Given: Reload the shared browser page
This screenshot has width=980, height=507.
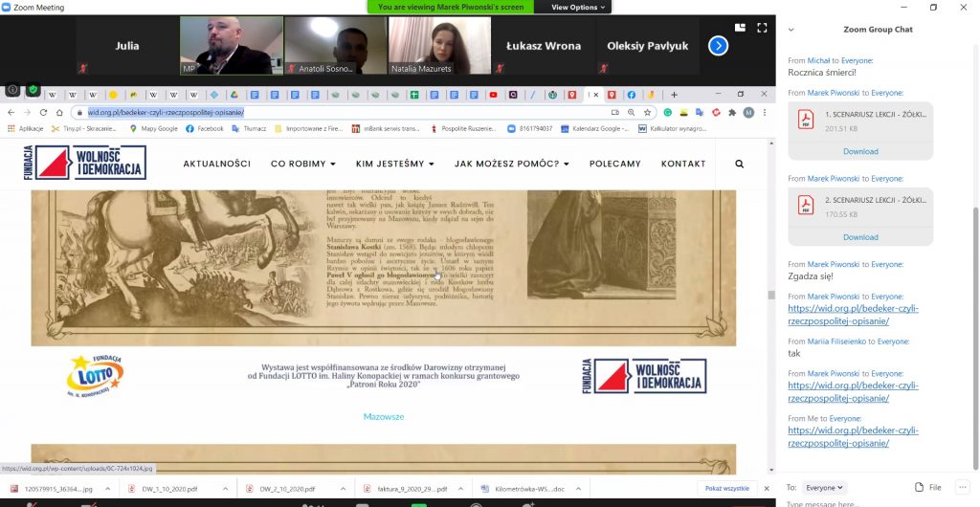Looking at the screenshot, I should 43,112.
